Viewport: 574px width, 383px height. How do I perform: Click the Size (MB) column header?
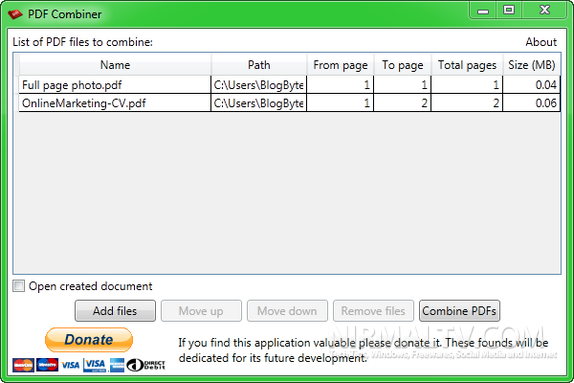(x=532, y=65)
